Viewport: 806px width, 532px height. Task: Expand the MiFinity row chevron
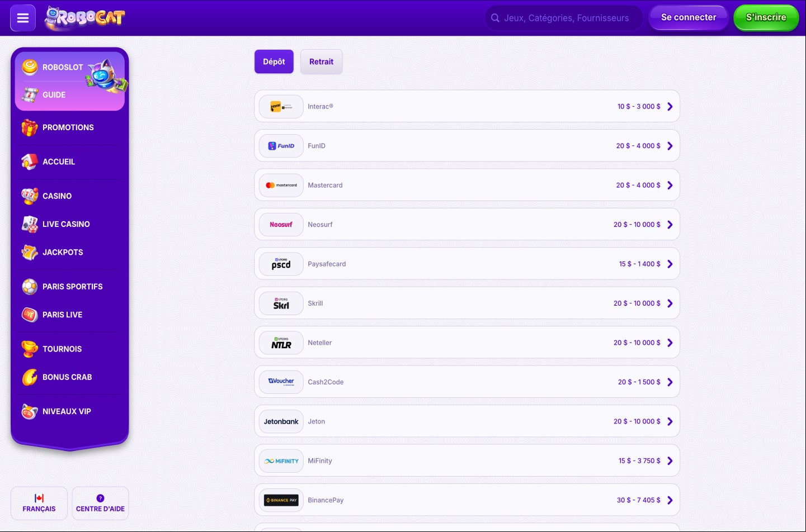tap(670, 461)
